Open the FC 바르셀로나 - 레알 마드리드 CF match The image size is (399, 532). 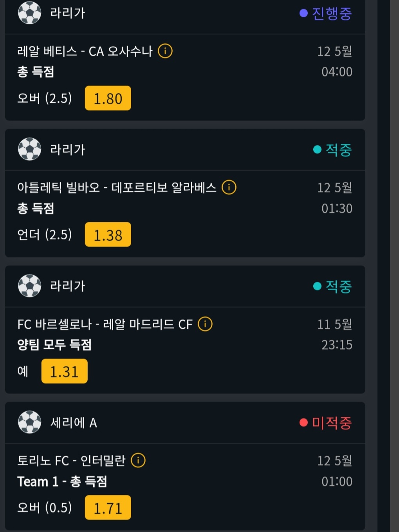click(x=105, y=324)
